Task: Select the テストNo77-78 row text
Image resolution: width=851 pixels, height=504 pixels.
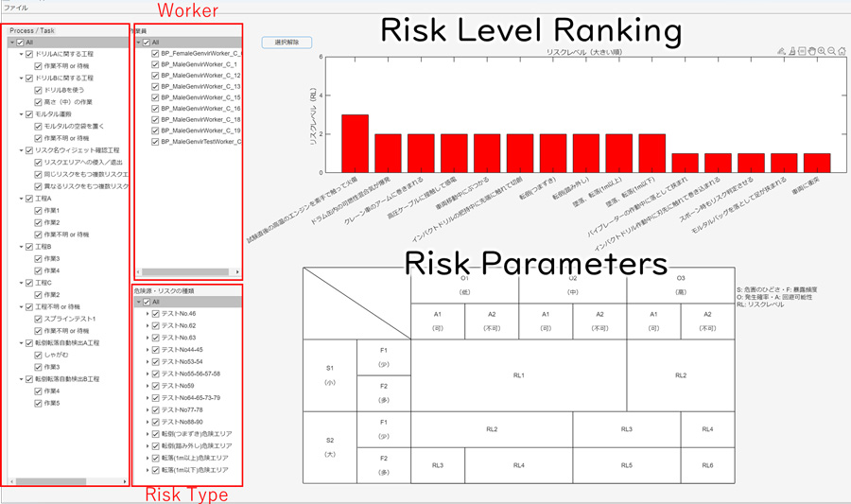Action: point(182,410)
